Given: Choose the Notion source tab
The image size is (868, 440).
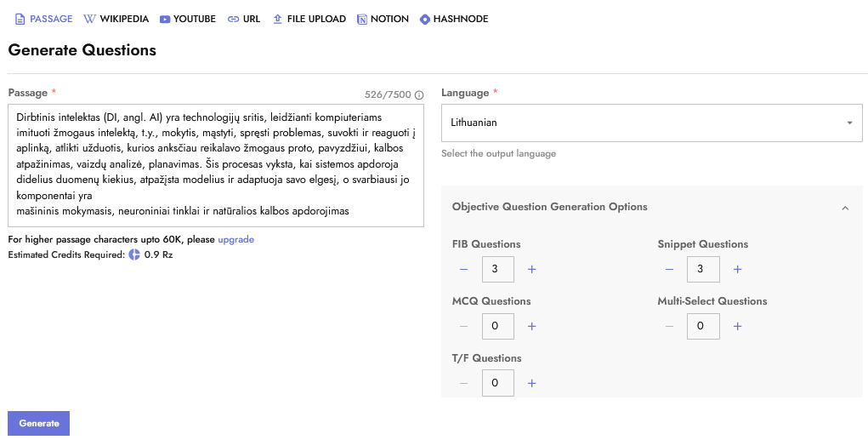Looking at the screenshot, I should coord(383,19).
